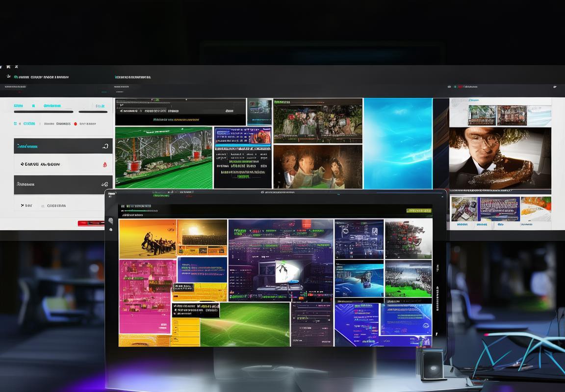This screenshot has height=392, width=565.
Task: Click the yellow-green label in front window header
Action: pyautogui.click(x=419, y=211)
